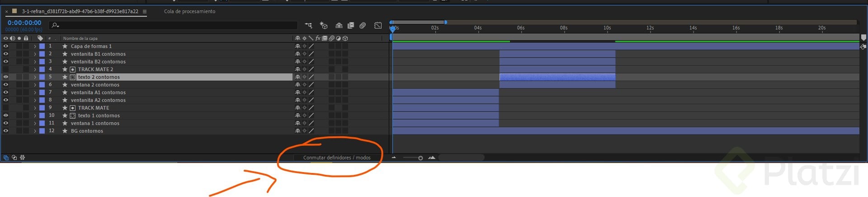Expand or collapse Transfer Controls pane
This screenshot has width=868, height=197.
pos(14,158)
